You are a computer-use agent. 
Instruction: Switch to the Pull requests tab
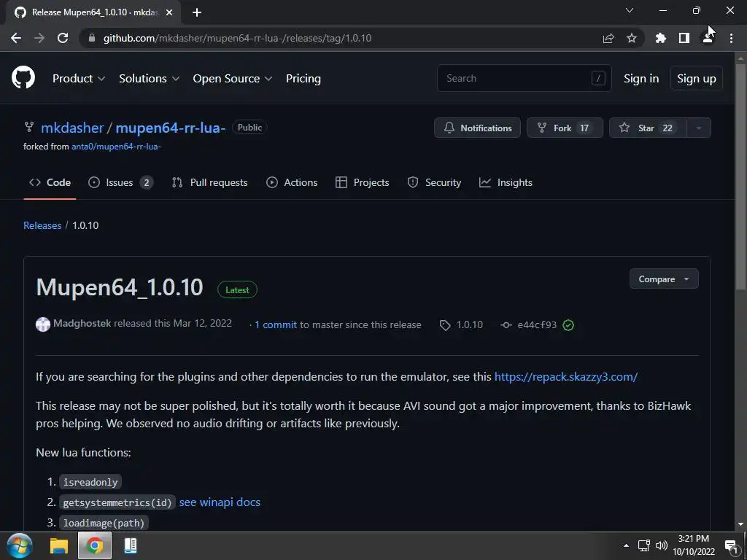[x=210, y=182]
